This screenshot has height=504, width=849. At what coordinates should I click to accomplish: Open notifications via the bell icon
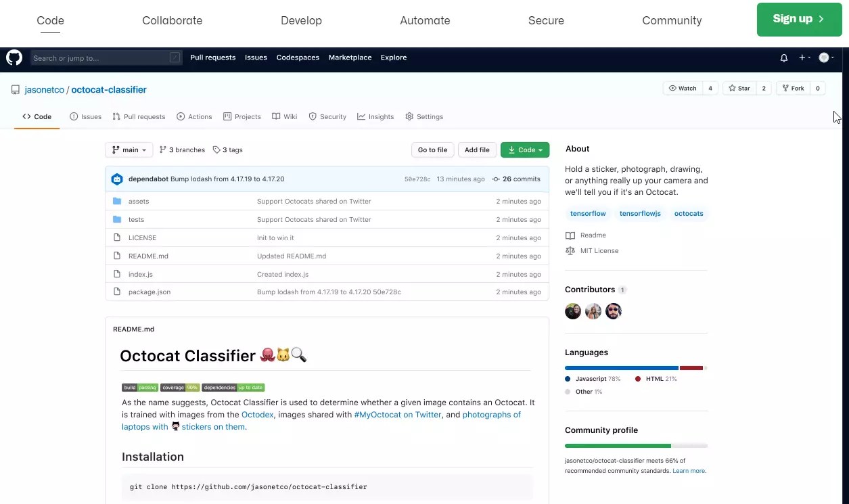(783, 58)
